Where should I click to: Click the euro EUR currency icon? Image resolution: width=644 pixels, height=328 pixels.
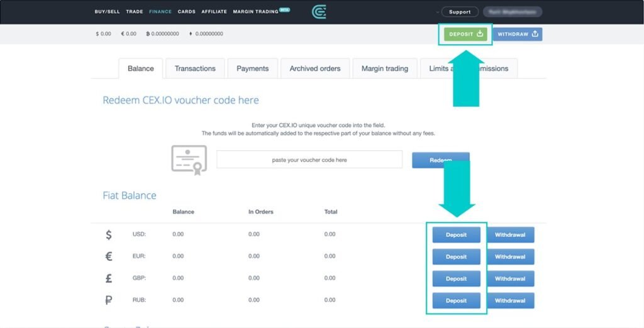pyautogui.click(x=109, y=256)
